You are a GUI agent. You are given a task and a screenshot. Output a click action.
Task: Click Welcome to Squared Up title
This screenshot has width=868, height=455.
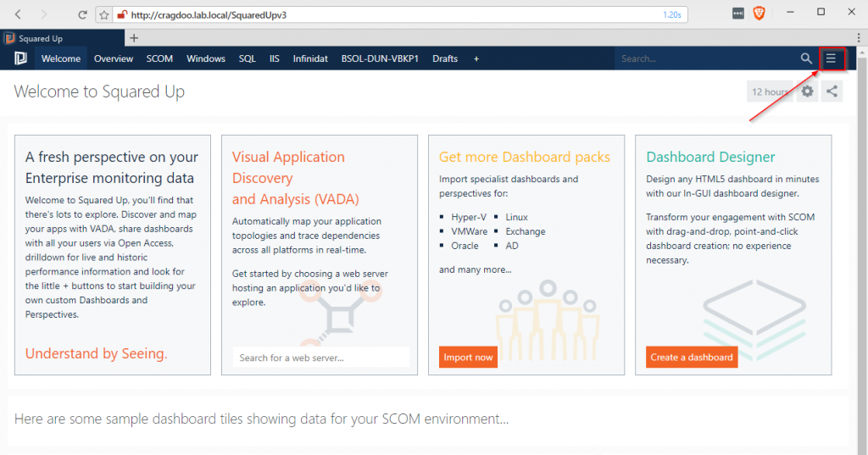(99, 92)
